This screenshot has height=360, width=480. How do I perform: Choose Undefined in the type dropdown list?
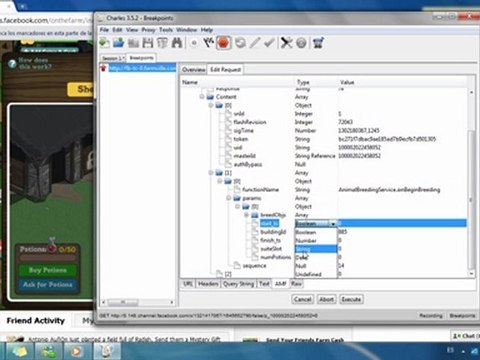pyautogui.click(x=315, y=274)
